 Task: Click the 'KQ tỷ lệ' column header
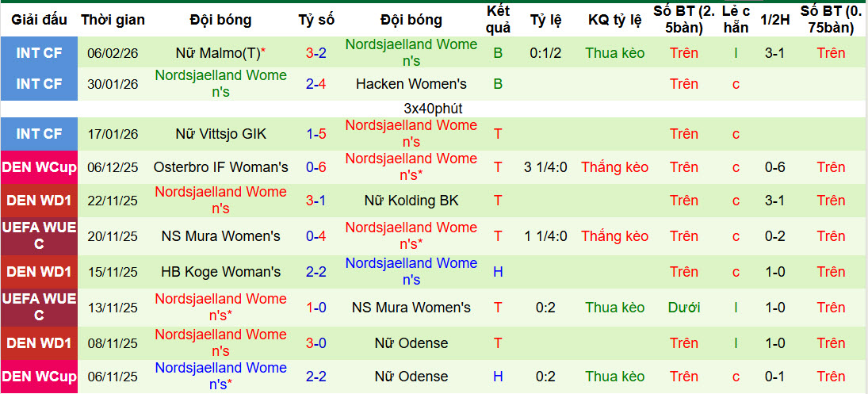(614, 20)
